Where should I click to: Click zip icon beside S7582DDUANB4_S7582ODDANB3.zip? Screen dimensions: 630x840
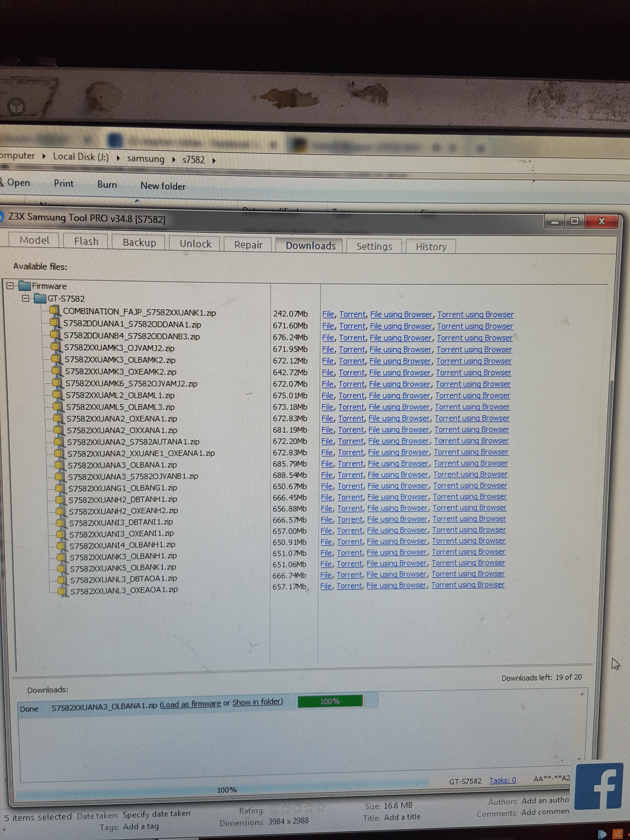pos(56,335)
